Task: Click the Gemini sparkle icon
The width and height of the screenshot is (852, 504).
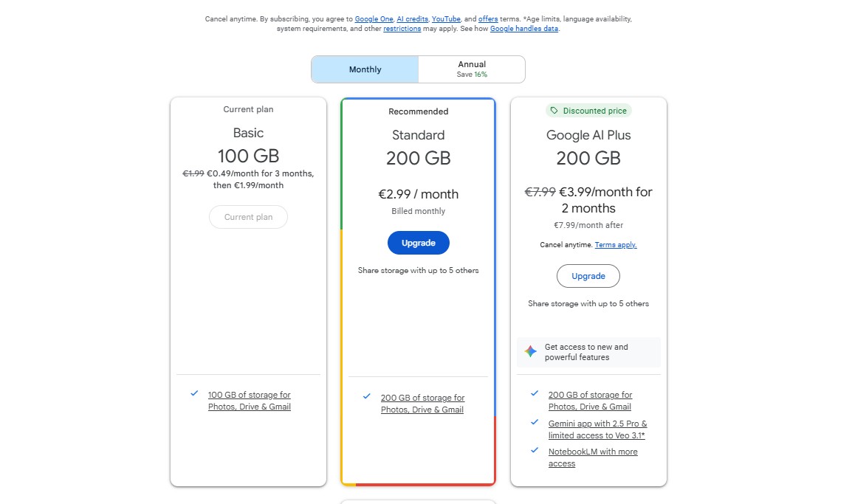Action: 530,352
